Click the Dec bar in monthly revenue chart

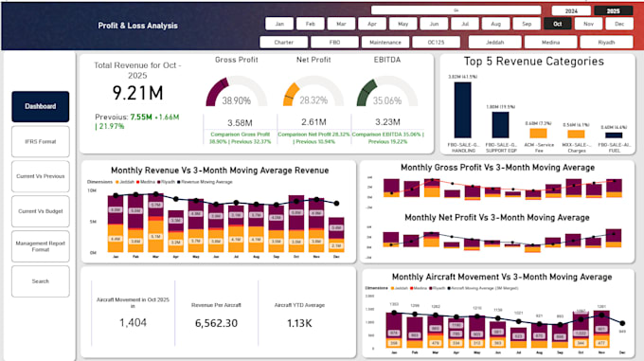coord(336,235)
